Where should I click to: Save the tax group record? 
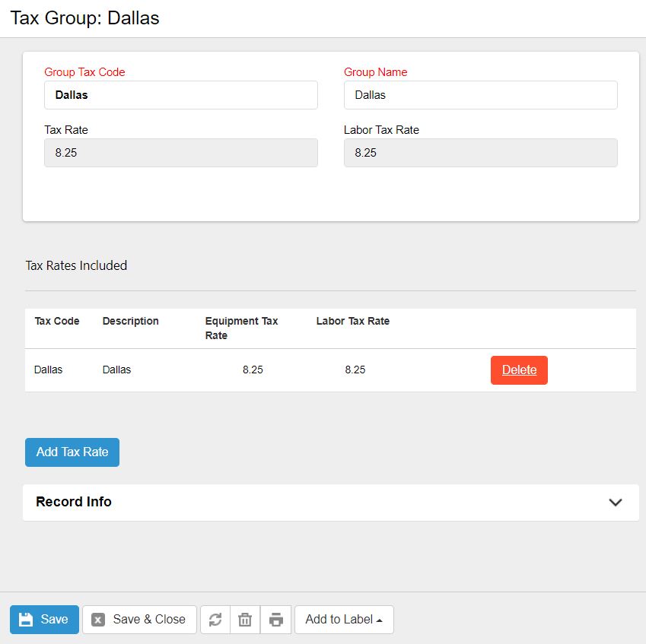pyautogui.click(x=44, y=620)
